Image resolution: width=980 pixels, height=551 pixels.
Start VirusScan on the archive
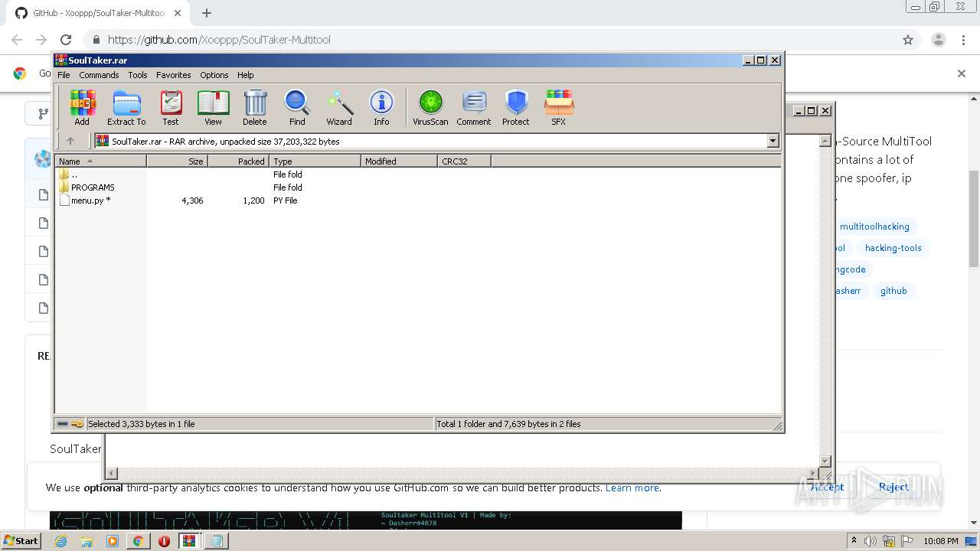click(x=430, y=107)
